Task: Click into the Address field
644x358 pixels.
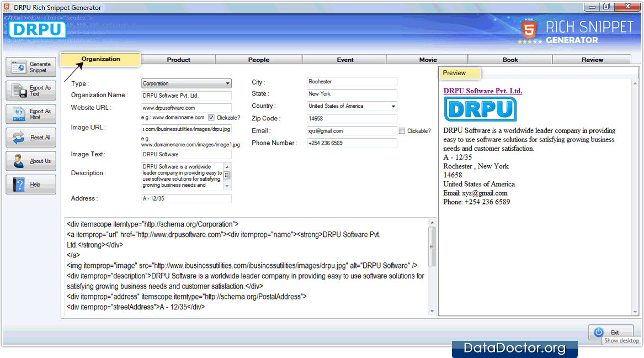Action: [x=187, y=198]
